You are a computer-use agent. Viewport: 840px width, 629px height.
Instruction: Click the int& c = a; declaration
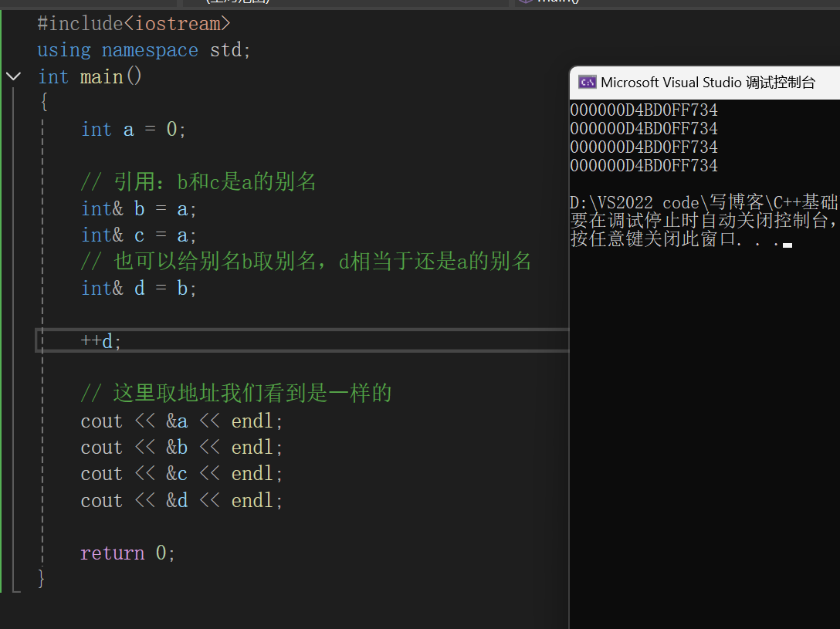click(x=139, y=235)
